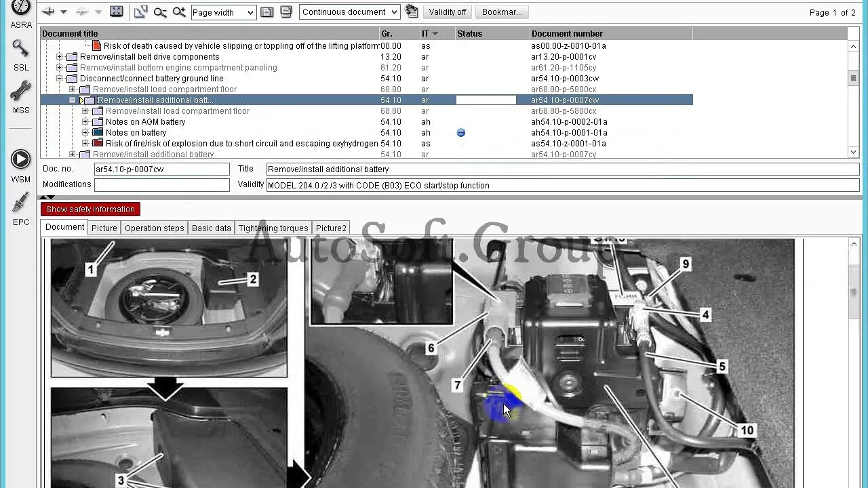
Task: Select Risk of fire/risk of explosion row
Action: 366,144
